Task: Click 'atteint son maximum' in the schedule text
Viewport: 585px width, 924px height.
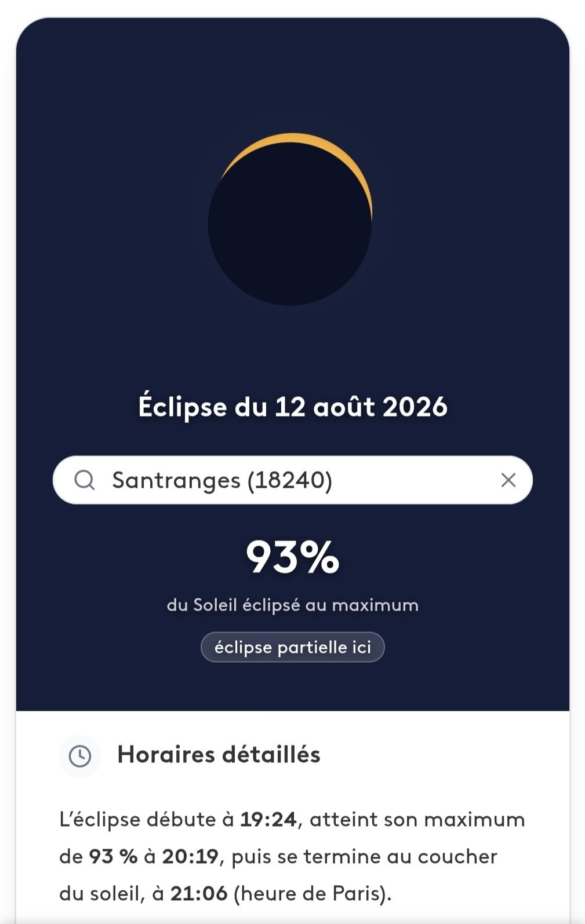Action: click(417, 820)
